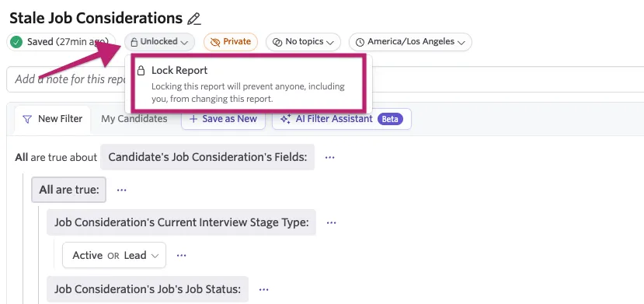
Task: Click the Beta badge
Action: click(390, 119)
